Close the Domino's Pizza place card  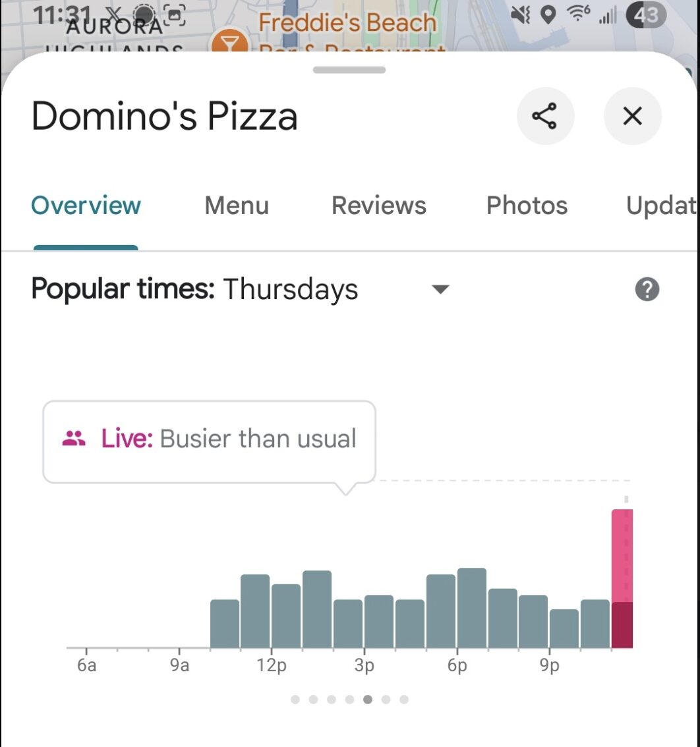(632, 116)
